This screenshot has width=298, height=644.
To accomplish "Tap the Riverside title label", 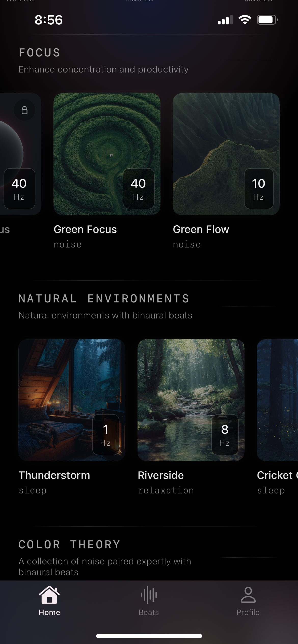I will click(161, 475).
